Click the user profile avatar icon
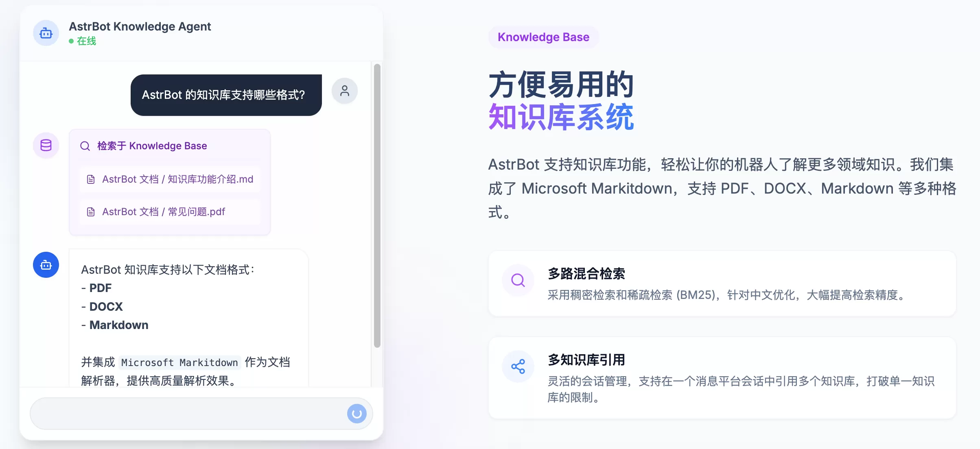This screenshot has width=980, height=449. click(345, 91)
